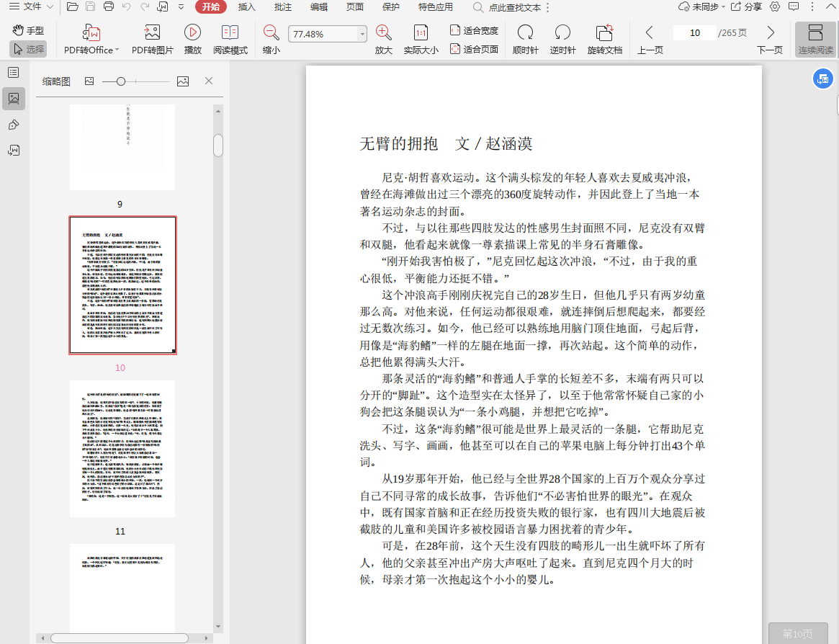This screenshot has width=839, height=644.
Task: Select page 10 thumbnail
Action: [122, 285]
